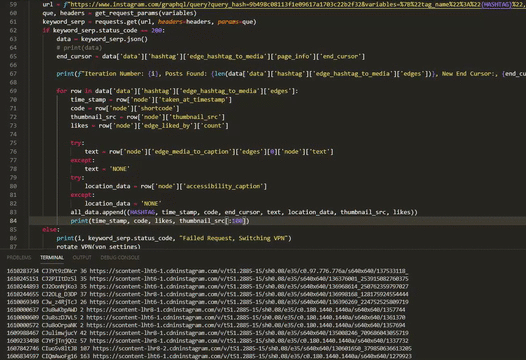Click 'edge_media_to_caption' key on line 76

click(x=192, y=152)
